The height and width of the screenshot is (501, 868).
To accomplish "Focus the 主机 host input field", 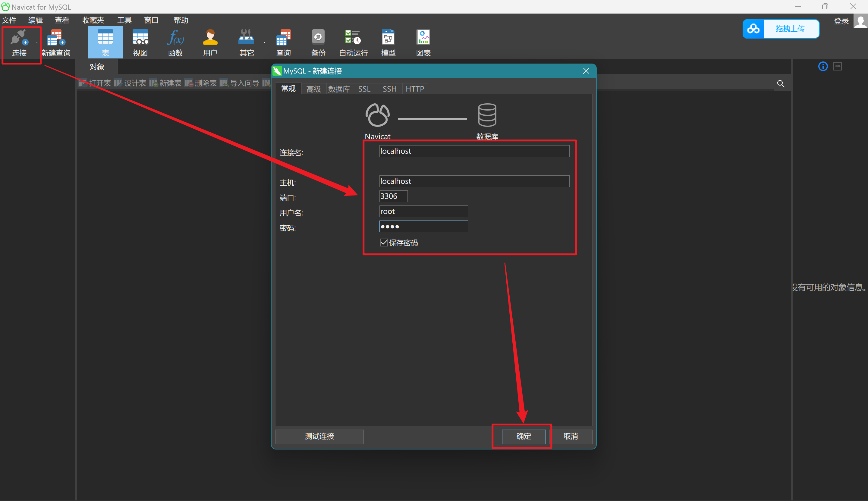I will click(474, 181).
